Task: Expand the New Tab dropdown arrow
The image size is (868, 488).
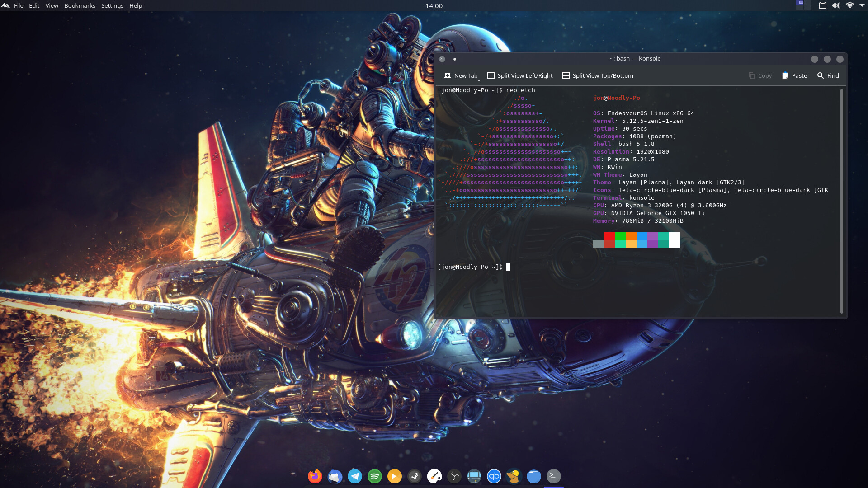Action: click(479, 80)
